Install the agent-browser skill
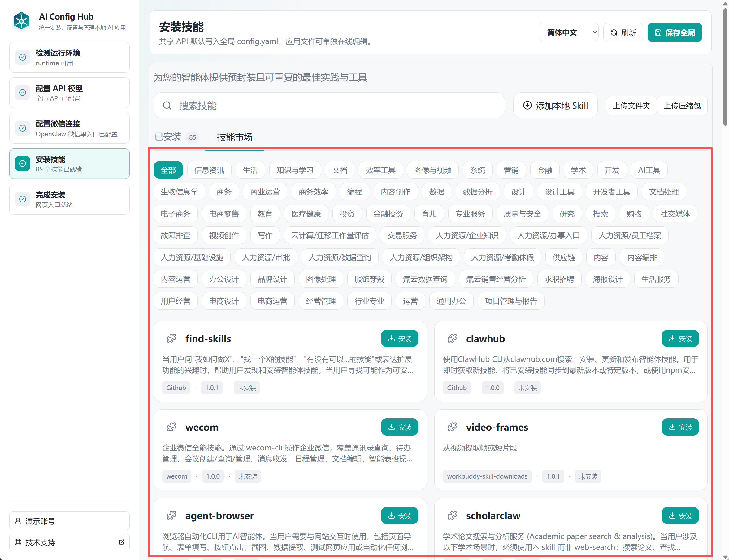This screenshot has height=560, width=729. pyautogui.click(x=399, y=515)
